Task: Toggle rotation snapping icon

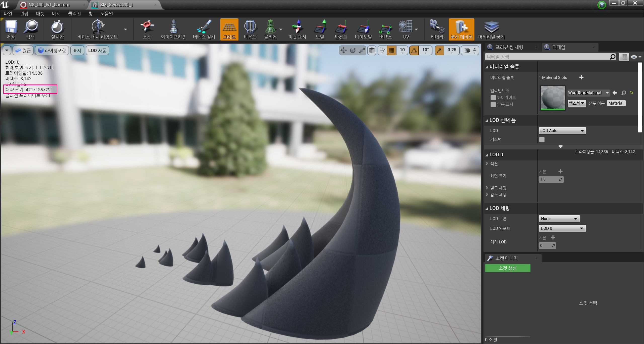Action: click(x=414, y=50)
